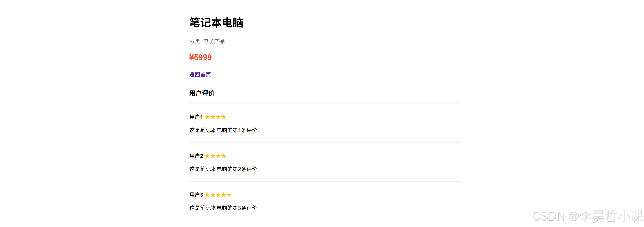Click the product price ¥5999
This screenshot has width=644, height=227.
[x=200, y=58]
